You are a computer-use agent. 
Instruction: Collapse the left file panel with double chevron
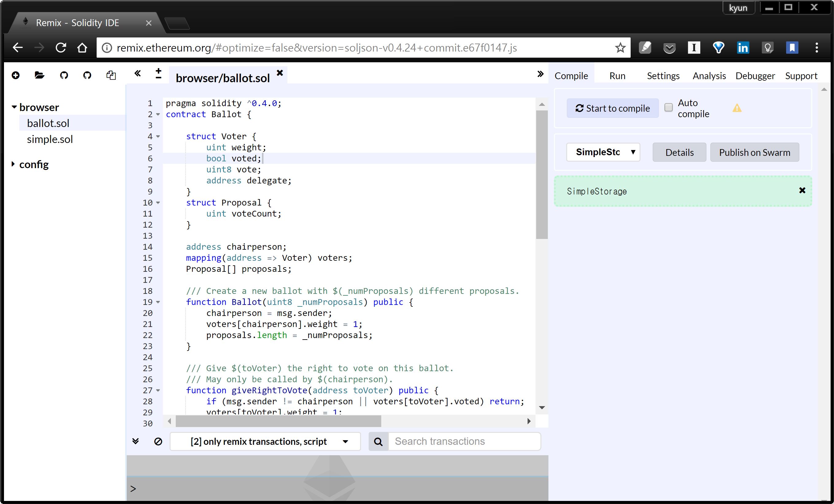(x=137, y=73)
